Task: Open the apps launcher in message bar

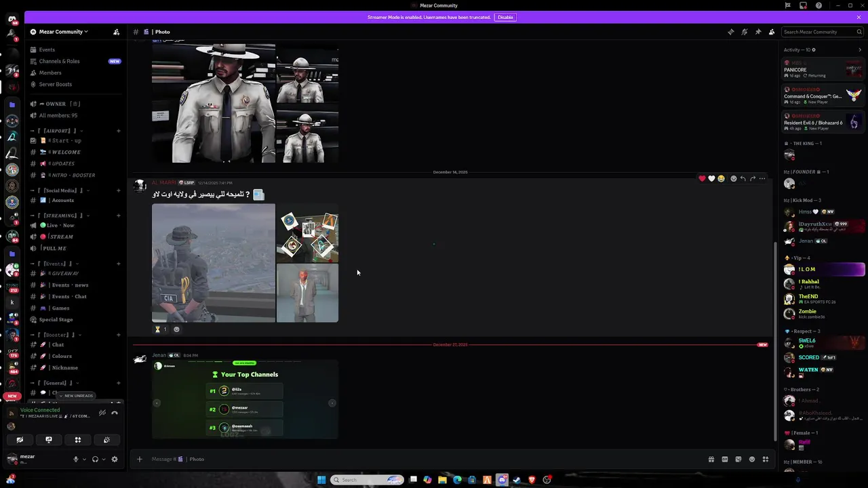Action: pos(766,459)
